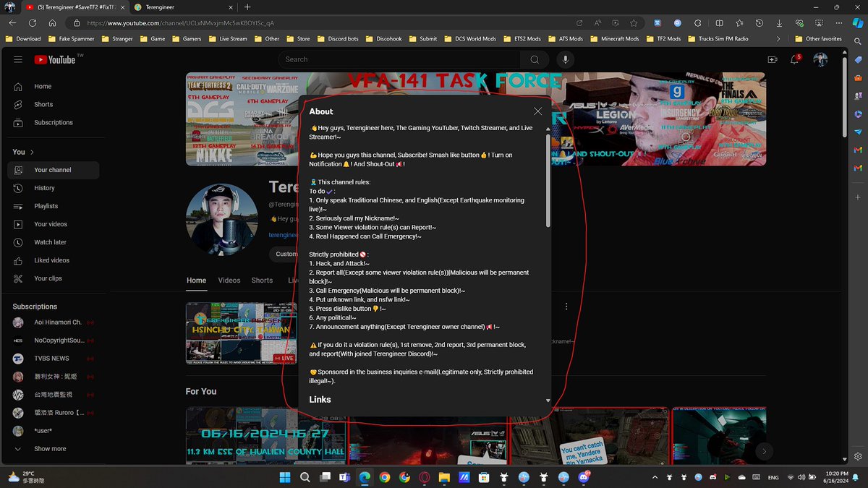Click the About dialog scrollbar thumb

[548, 179]
